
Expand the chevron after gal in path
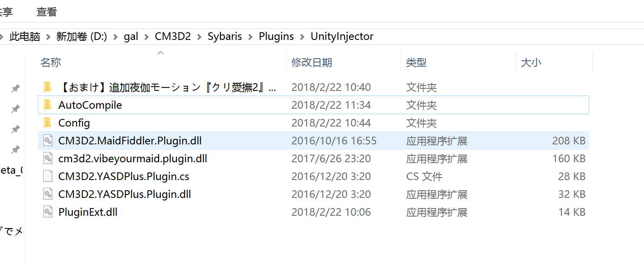[x=146, y=37]
